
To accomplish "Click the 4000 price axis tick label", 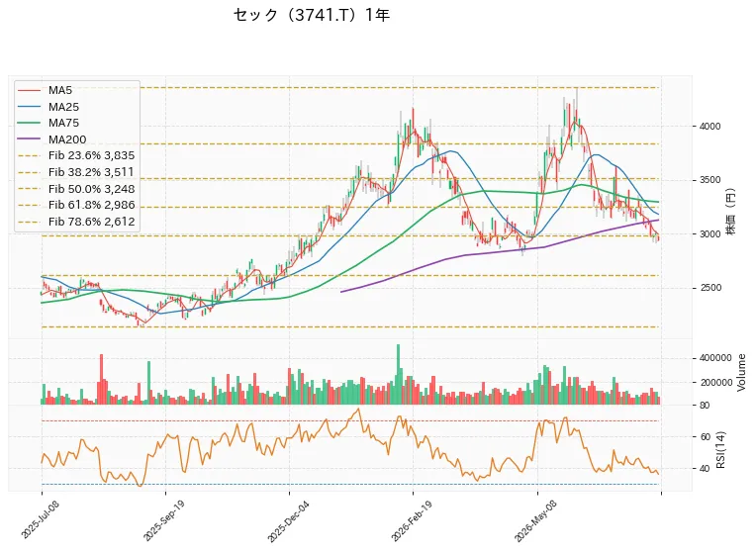I will tap(709, 127).
